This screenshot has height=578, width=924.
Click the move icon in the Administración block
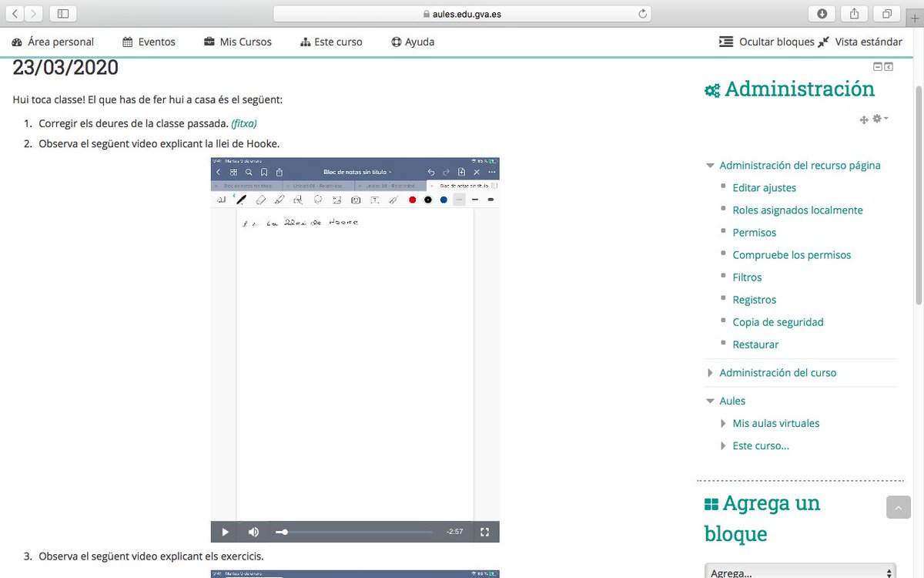coord(864,119)
